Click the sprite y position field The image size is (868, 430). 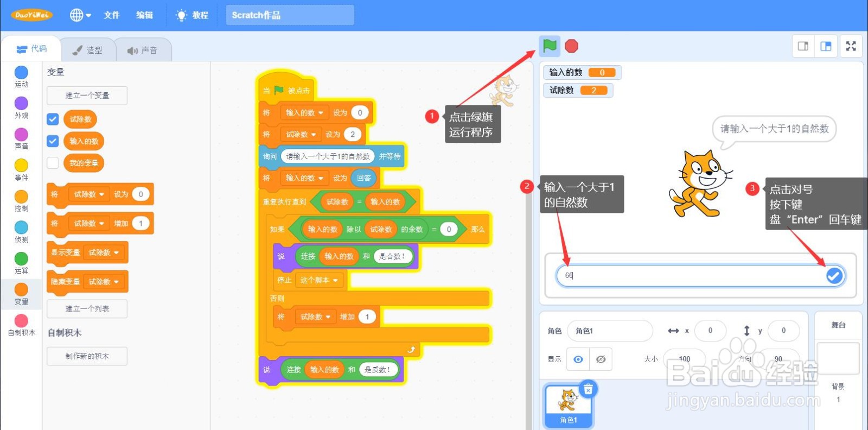tap(783, 331)
